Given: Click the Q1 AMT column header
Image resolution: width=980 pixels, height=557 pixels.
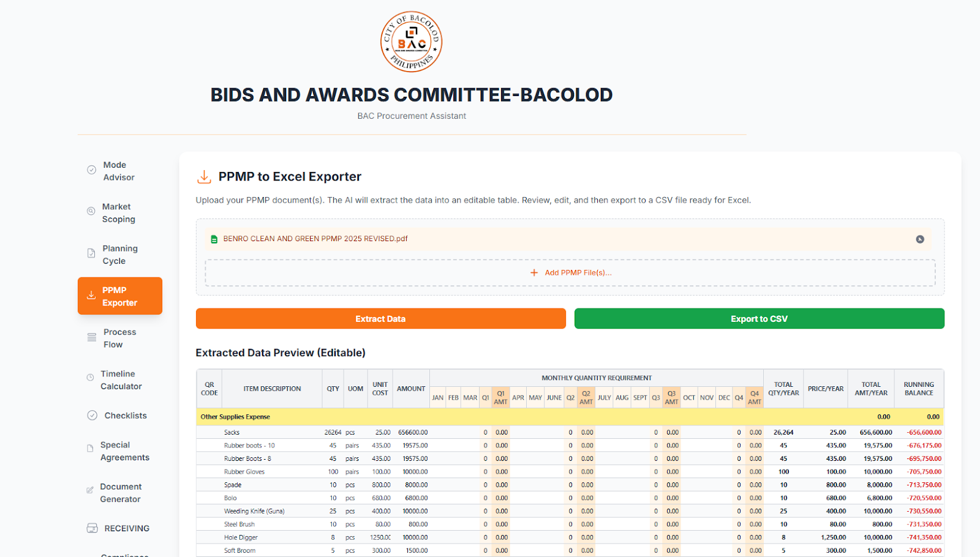Looking at the screenshot, I should pos(500,398).
